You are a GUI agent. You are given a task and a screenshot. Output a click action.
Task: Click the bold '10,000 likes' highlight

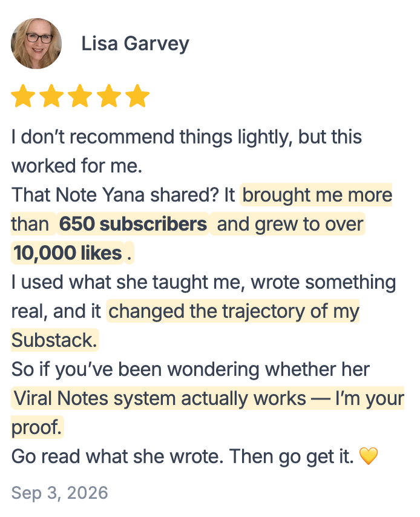point(68,253)
